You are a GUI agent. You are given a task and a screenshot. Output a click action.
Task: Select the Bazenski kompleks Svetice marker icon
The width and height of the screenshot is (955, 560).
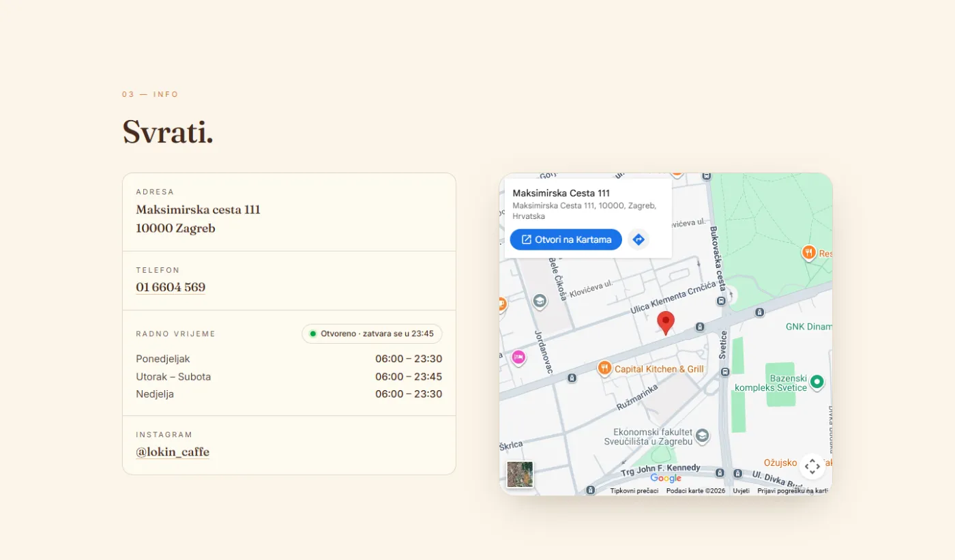[x=817, y=382]
